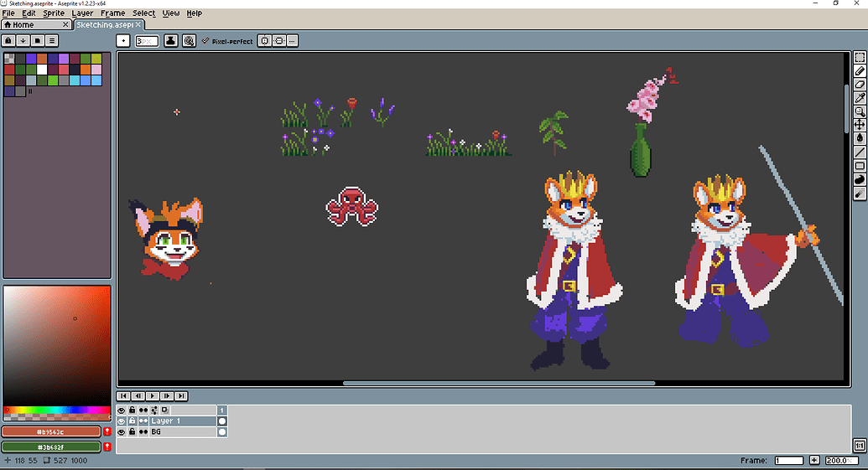This screenshot has height=470, width=868.
Task: Open the Sprite menu
Action: click(55, 13)
